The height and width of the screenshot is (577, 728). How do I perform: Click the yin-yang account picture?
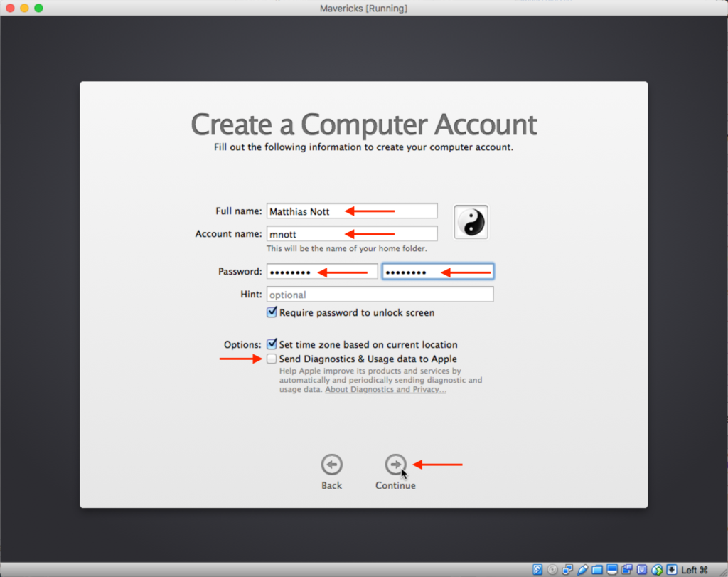[471, 222]
